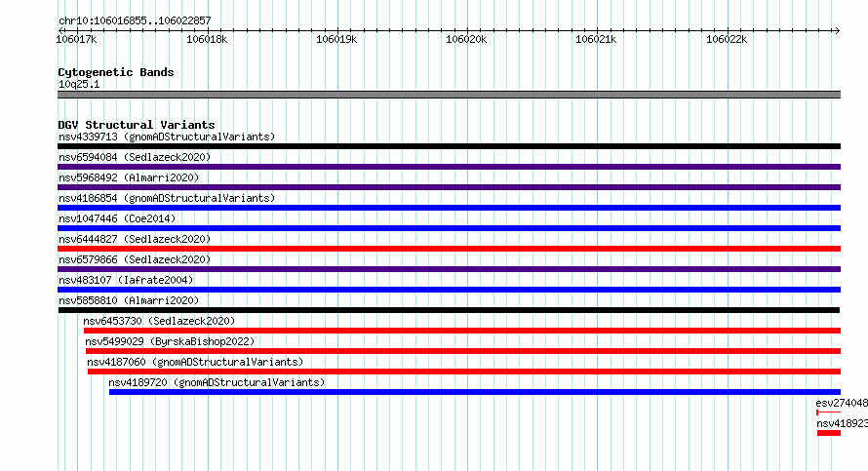868x471 pixels.
Task: Click the 106017k ruler position label
Action: point(76,39)
